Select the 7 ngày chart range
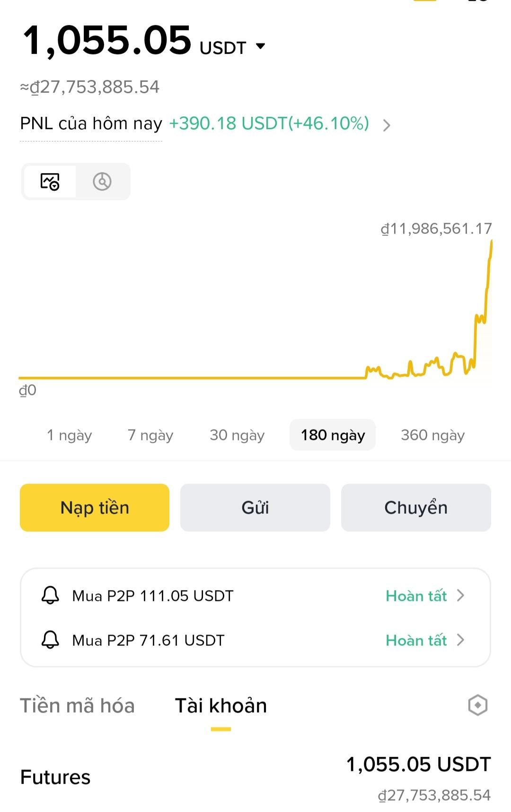The image size is (511, 812). [x=150, y=435]
